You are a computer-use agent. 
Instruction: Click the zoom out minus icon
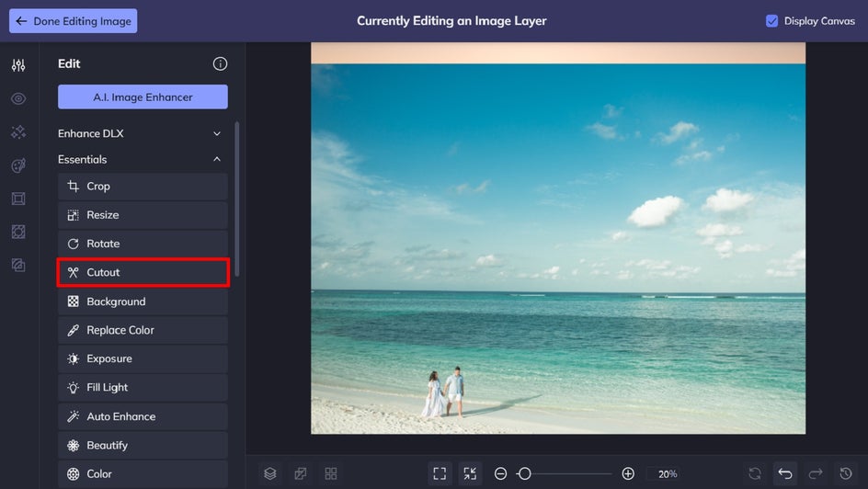click(x=500, y=473)
